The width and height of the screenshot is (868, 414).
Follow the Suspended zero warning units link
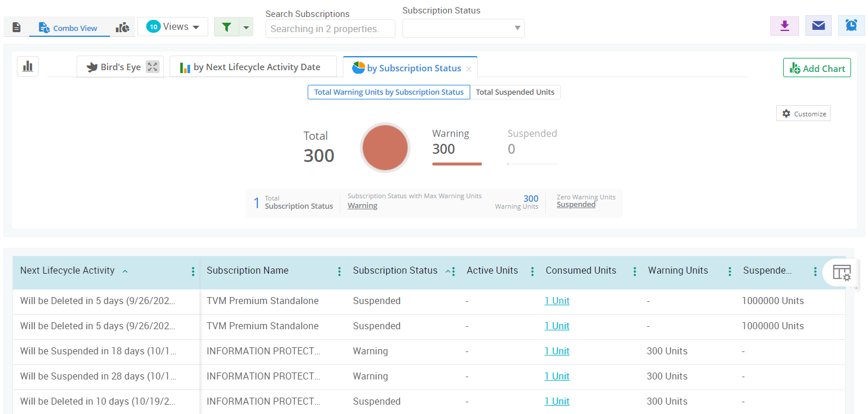tap(576, 204)
